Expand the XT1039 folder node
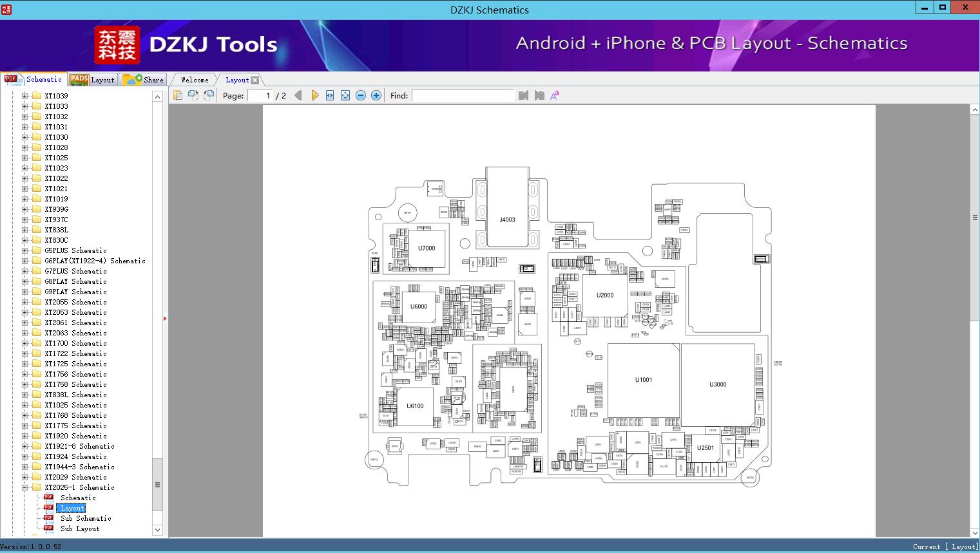Viewport: 980px width, 553px height. click(x=25, y=96)
